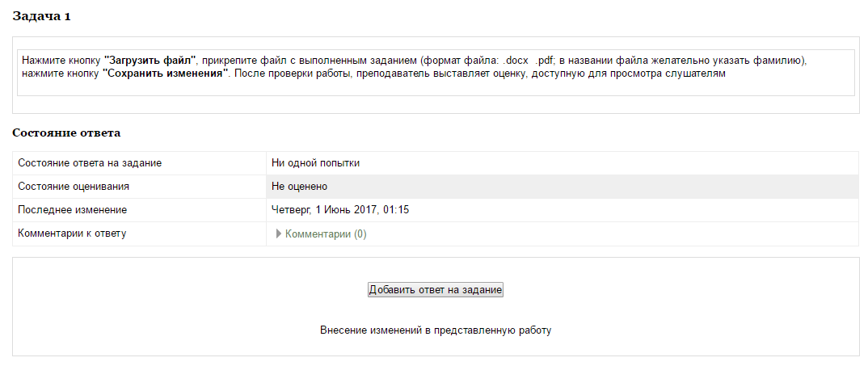Screen dimensions: 868x366
Task: Click the highlighted Не оценено cell
Action: [x=299, y=186]
